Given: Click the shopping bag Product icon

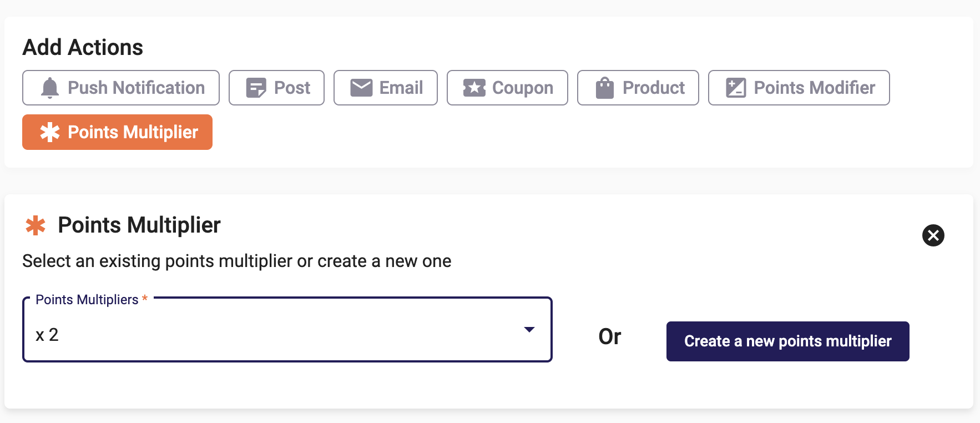Looking at the screenshot, I should 605,88.
